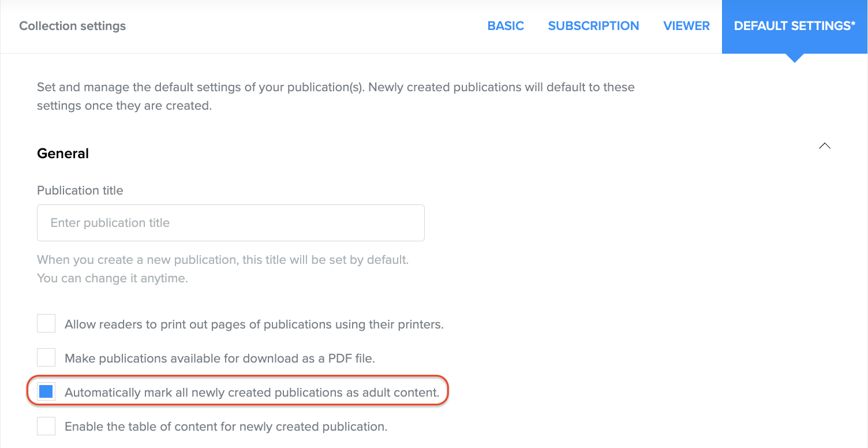Viewport: 868px width, 448px height.
Task: Click the 'Allow readers to print out pages' label
Action: [x=254, y=324]
